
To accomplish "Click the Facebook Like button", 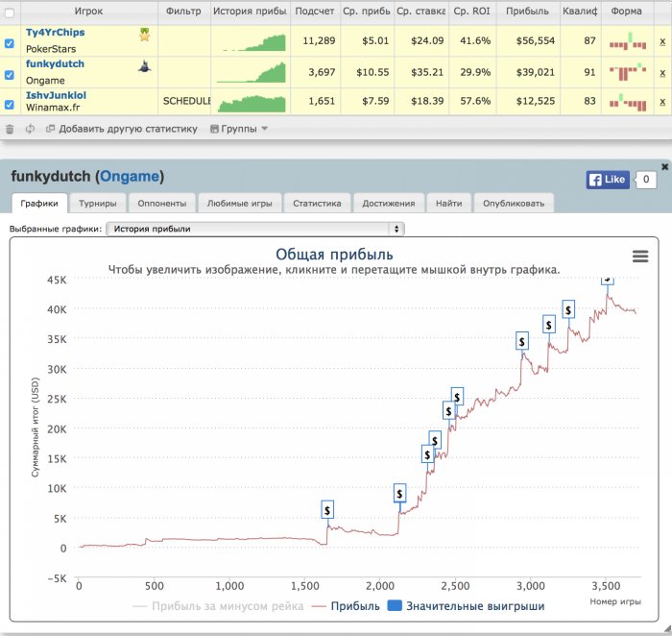I will [x=608, y=180].
